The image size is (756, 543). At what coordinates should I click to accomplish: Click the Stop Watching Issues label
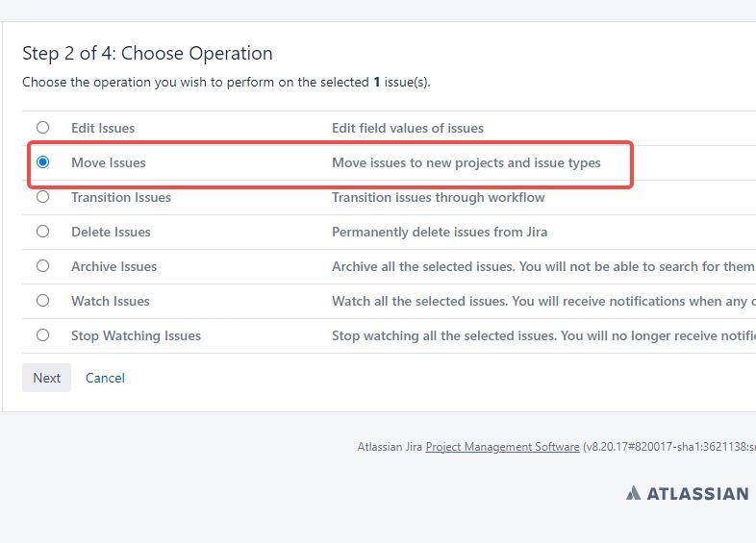[x=136, y=335]
